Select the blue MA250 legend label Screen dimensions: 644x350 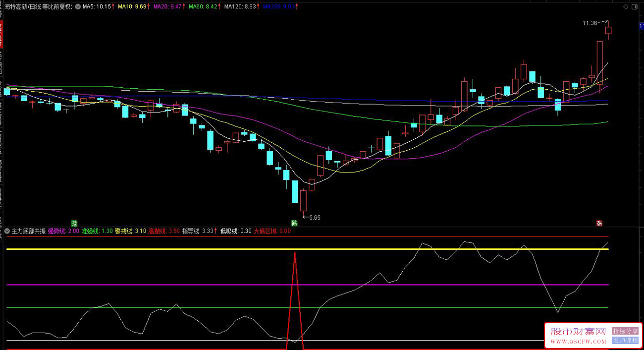[280, 7]
